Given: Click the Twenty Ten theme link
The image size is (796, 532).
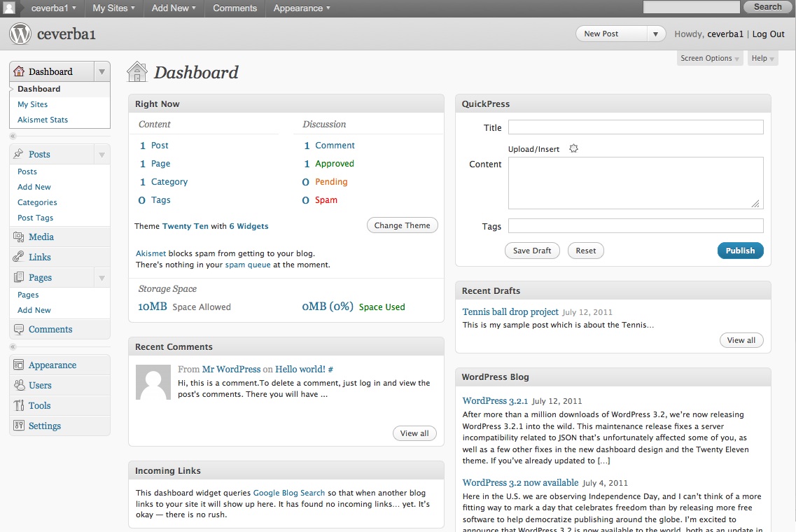Looking at the screenshot, I should click(186, 226).
